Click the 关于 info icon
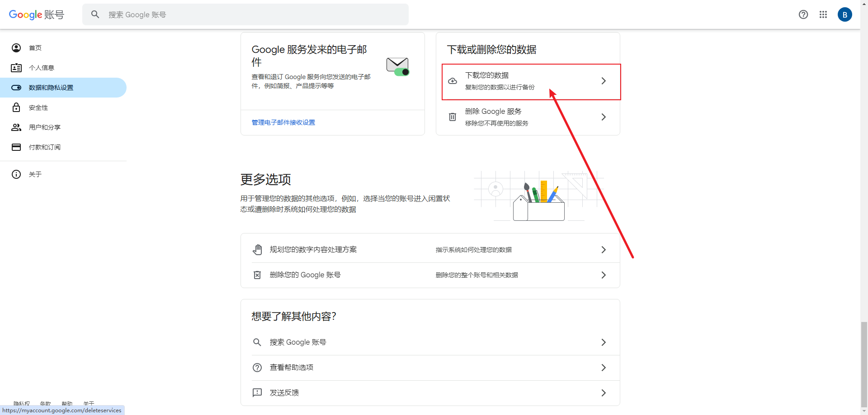Viewport: 868px width, 415px height. click(x=16, y=174)
